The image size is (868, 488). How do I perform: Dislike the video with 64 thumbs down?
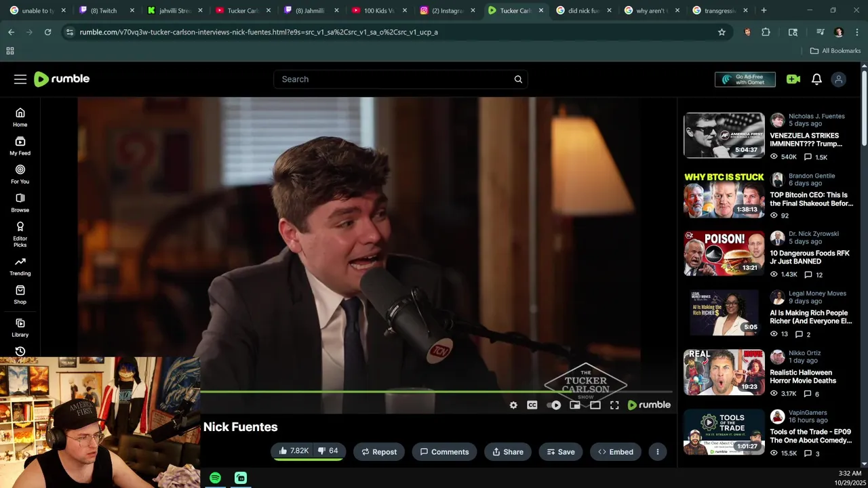point(328,451)
